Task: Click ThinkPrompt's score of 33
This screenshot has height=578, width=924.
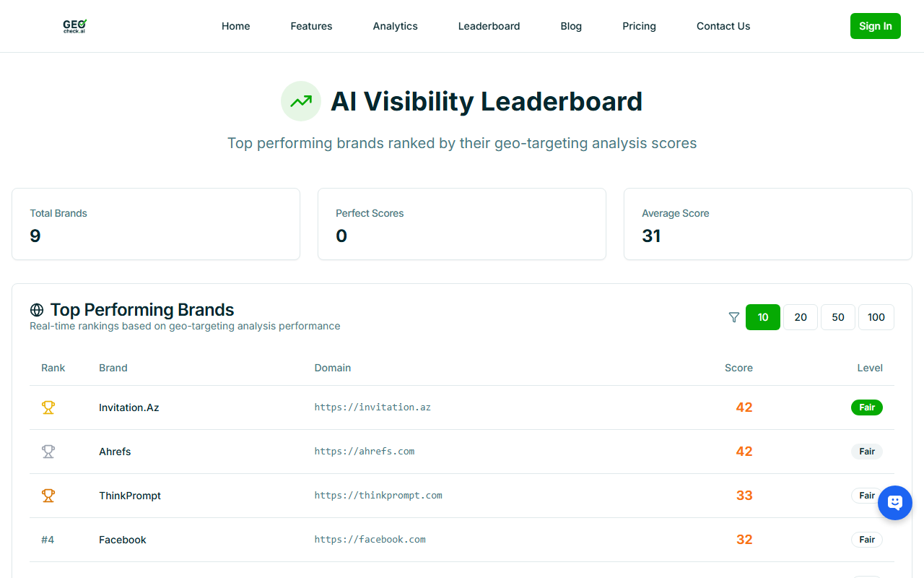Action: click(744, 496)
